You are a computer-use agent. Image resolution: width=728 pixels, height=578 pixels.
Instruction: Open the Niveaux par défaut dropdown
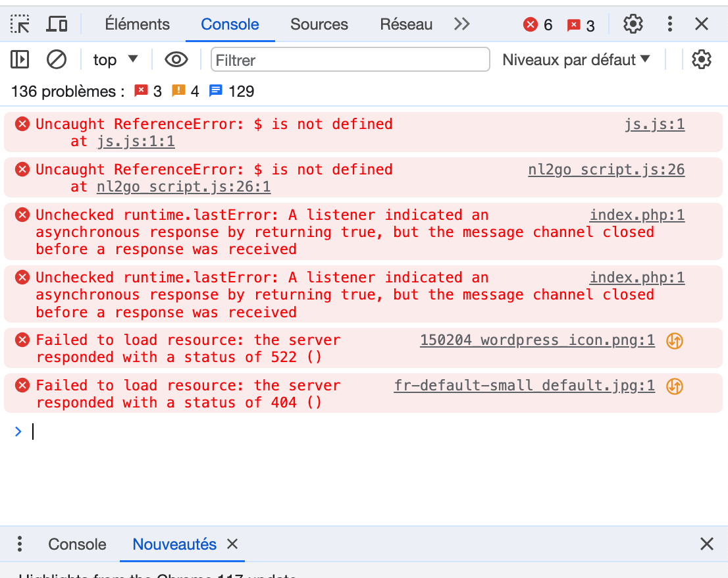point(576,59)
